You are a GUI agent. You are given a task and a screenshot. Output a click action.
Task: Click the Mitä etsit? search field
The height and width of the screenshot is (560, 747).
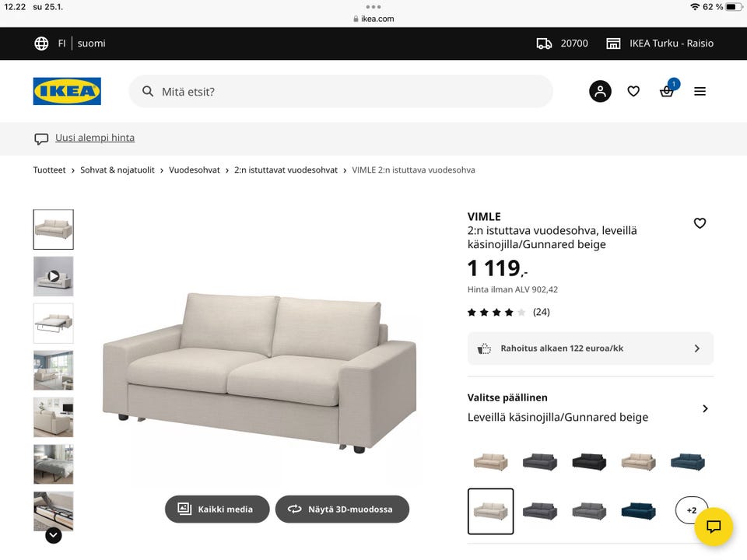[x=341, y=92]
